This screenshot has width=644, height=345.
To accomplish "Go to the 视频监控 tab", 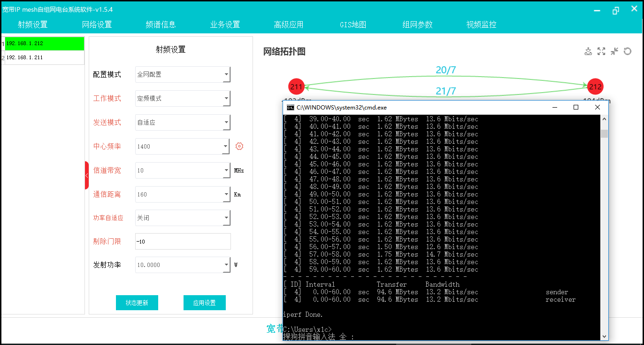I will click(x=482, y=24).
